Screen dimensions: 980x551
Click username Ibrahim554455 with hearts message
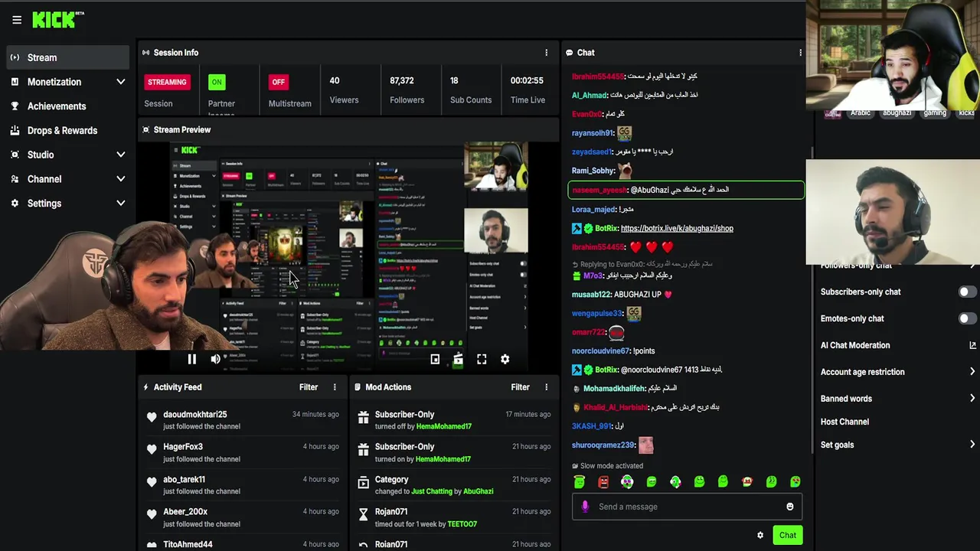pyautogui.click(x=597, y=247)
